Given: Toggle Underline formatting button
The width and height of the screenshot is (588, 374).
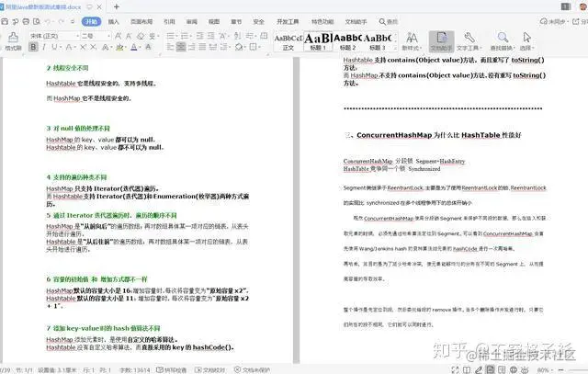Looking at the screenshot, I should (55, 47).
